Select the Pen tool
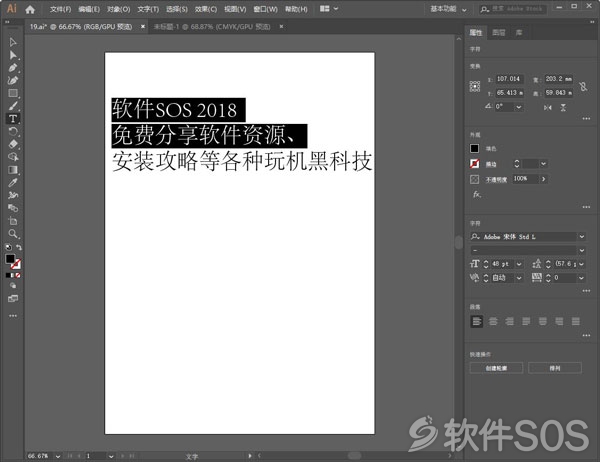This screenshot has width=600, height=462. [x=13, y=68]
